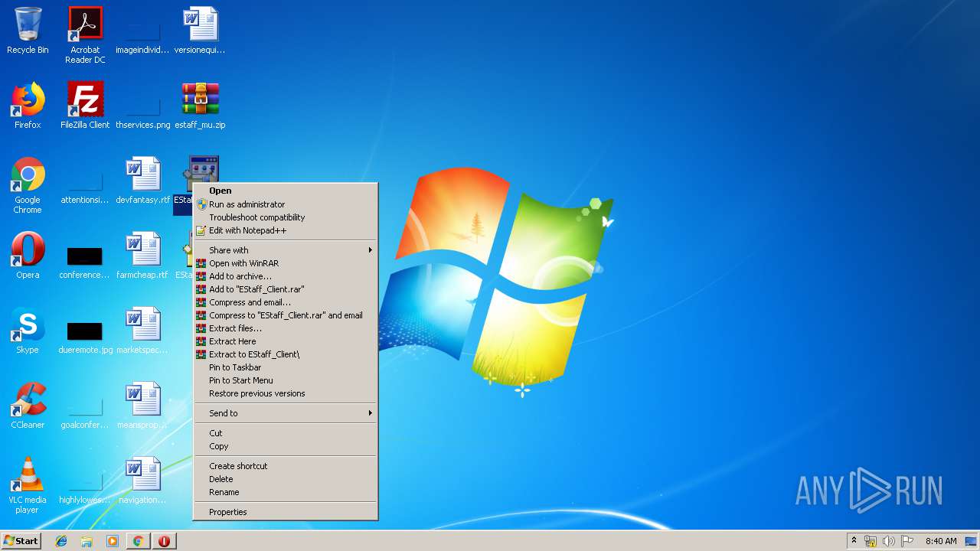Launch the VLC media player shortcut

[x=28, y=485]
